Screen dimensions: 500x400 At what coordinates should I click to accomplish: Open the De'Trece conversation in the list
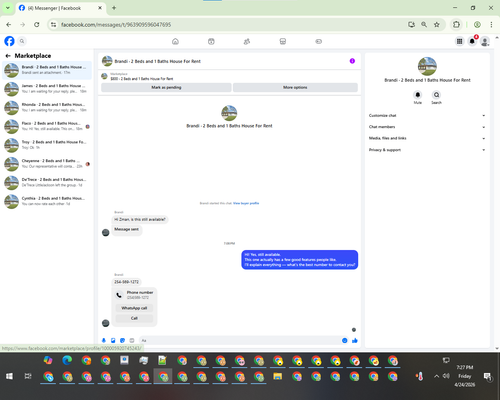47,182
